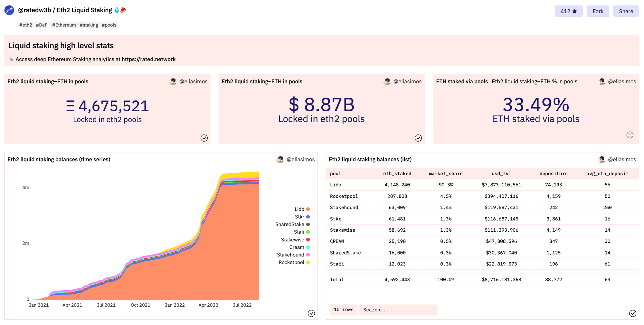
Task: Click the '10 rows' indicator
Action: click(x=344, y=310)
